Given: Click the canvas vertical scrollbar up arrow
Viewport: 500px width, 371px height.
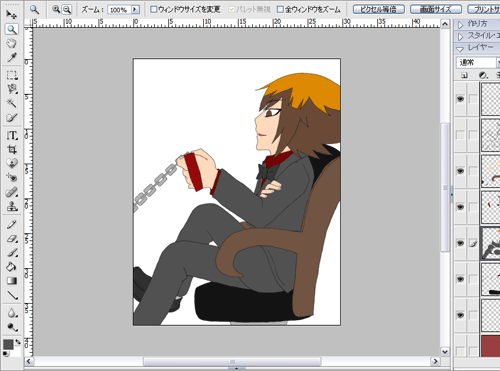Looking at the screenshot, I should pos(445,24).
